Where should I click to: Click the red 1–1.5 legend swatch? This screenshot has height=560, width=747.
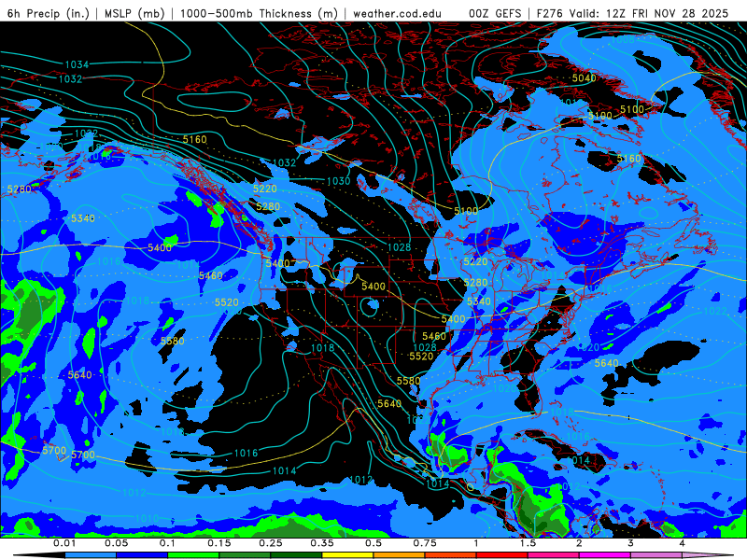click(x=502, y=555)
